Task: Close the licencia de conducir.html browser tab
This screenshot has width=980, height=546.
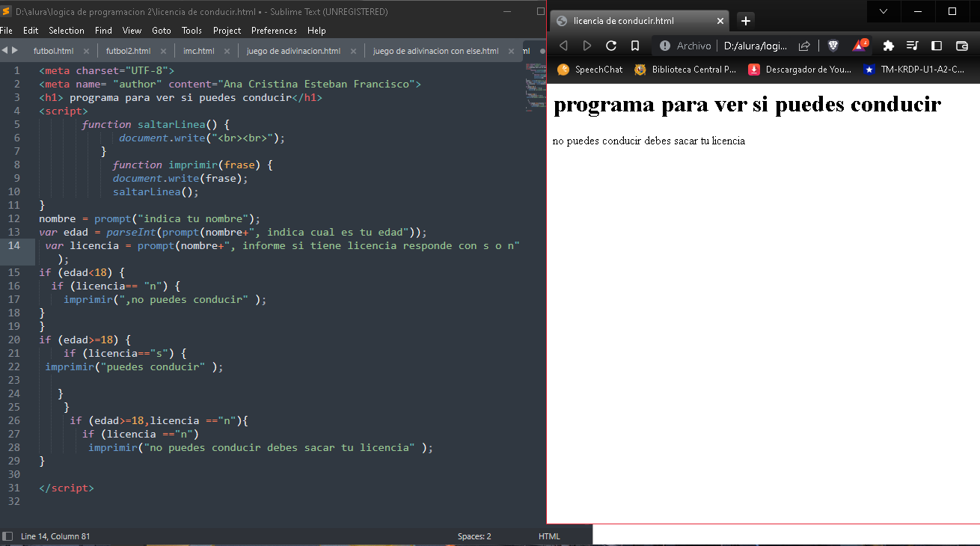Action: [720, 21]
